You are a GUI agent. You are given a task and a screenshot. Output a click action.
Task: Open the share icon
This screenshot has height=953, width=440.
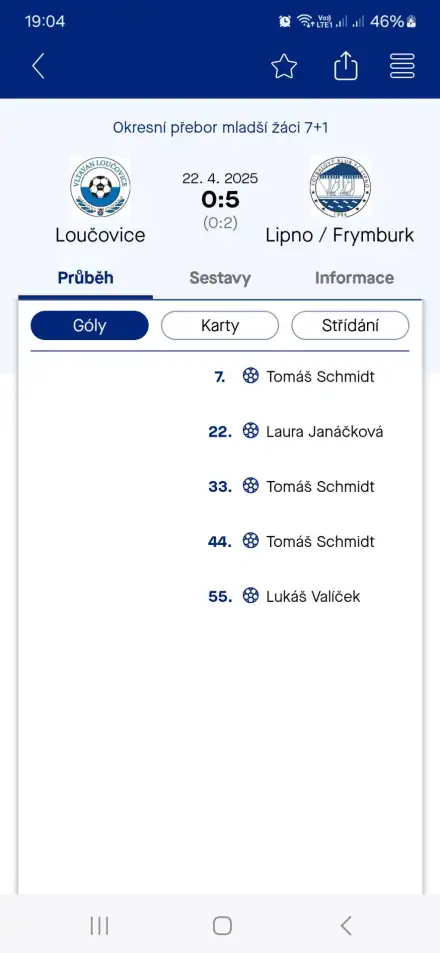(x=346, y=65)
